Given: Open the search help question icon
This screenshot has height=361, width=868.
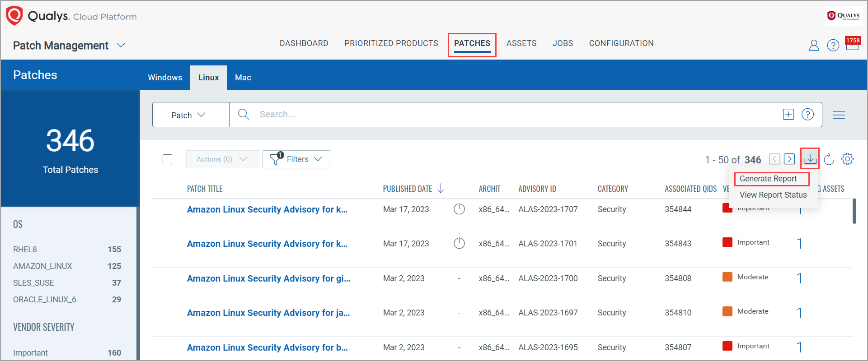Looking at the screenshot, I should [807, 115].
